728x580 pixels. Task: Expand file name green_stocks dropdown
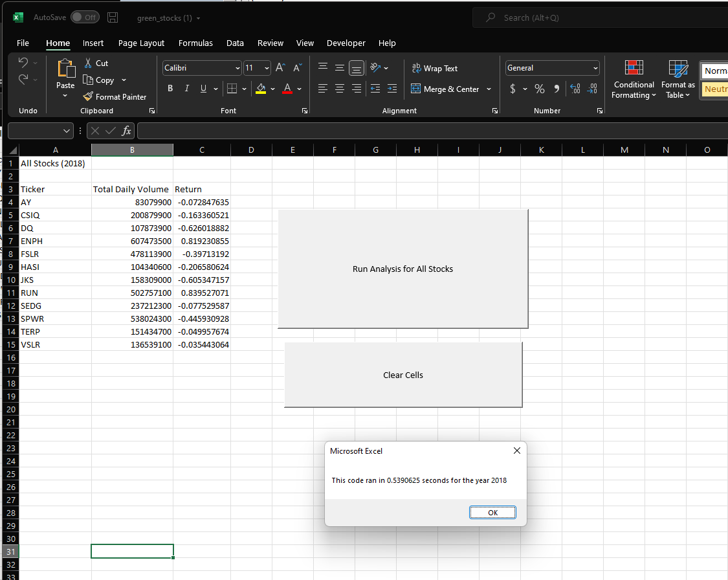[198, 18]
